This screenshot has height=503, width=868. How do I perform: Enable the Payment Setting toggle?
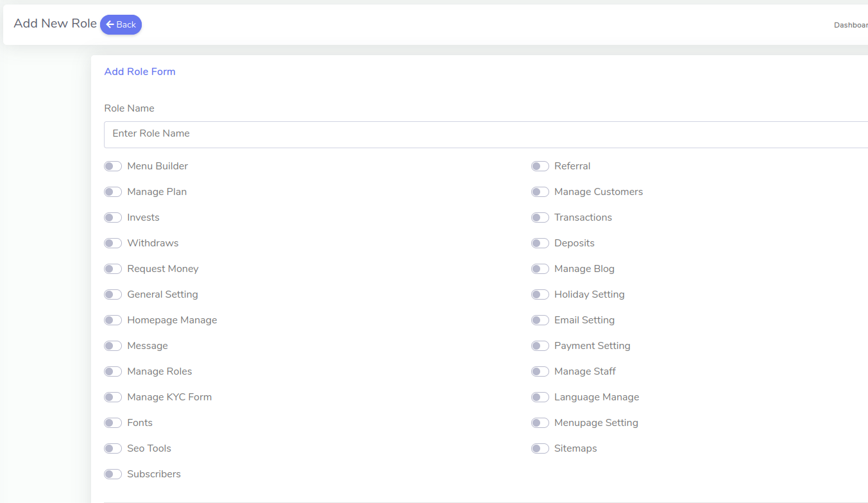coord(540,346)
